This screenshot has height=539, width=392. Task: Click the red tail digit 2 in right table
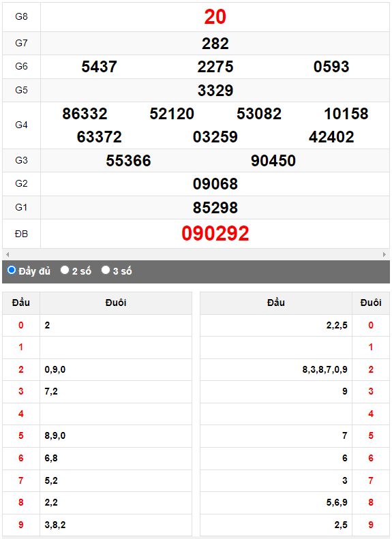click(371, 369)
